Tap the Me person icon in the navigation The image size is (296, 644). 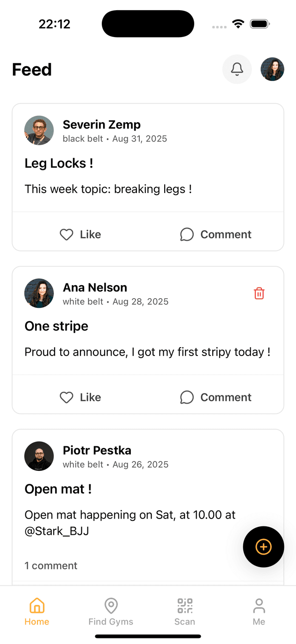point(259,606)
